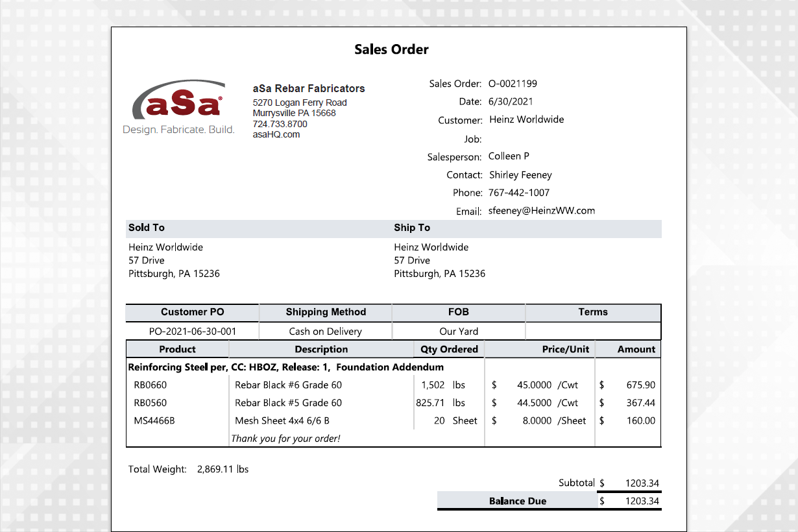This screenshot has height=532, width=798.
Task: Click the Qty Ordered column header
Action: (449, 349)
